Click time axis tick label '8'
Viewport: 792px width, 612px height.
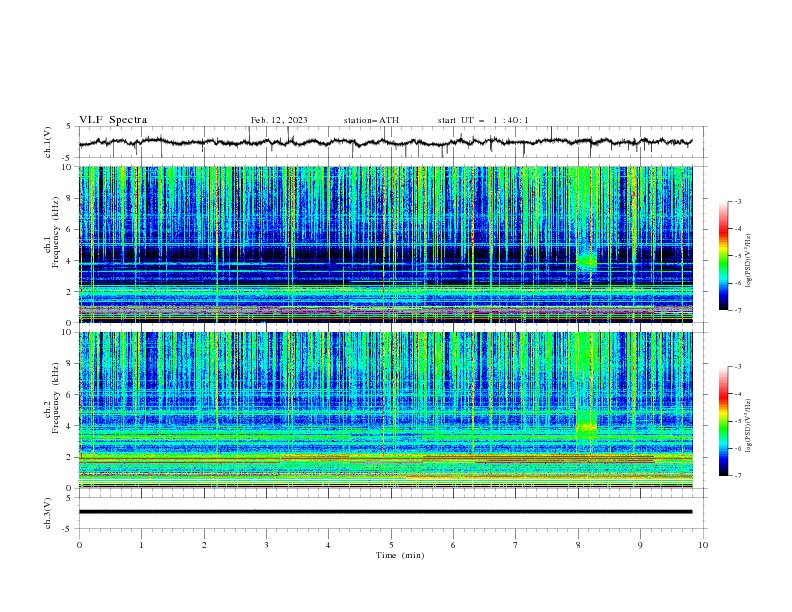[x=578, y=545]
